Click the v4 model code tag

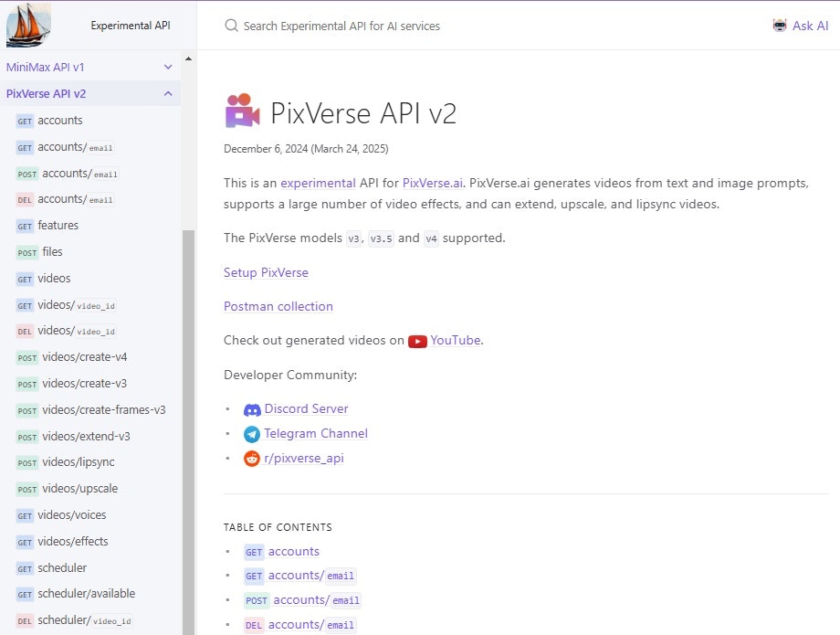coord(431,238)
